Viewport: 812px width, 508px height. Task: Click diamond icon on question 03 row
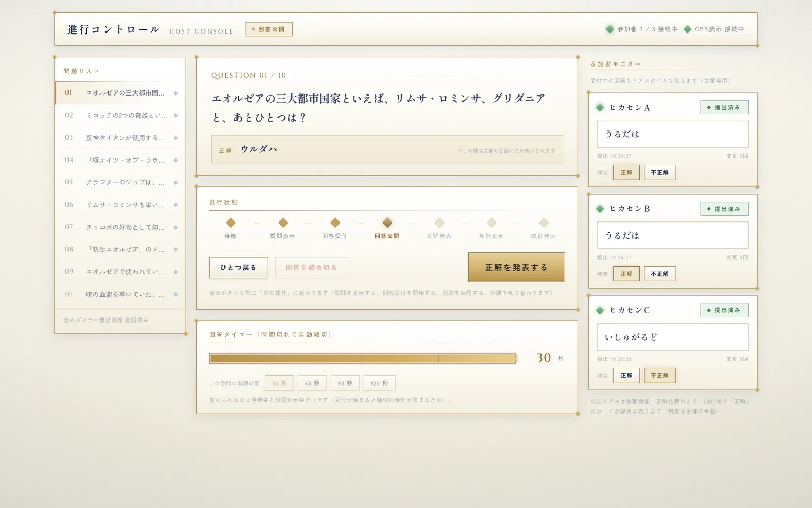pyautogui.click(x=176, y=138)
